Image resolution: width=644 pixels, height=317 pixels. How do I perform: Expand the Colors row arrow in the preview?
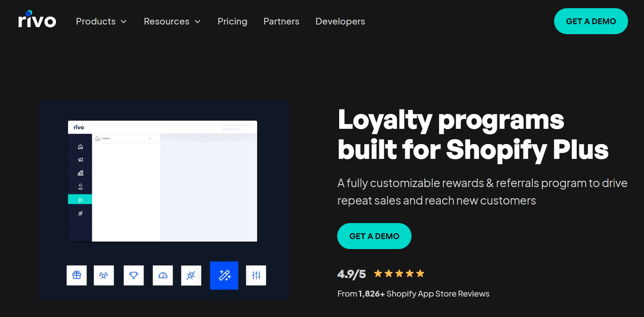(x=150, y=138)
